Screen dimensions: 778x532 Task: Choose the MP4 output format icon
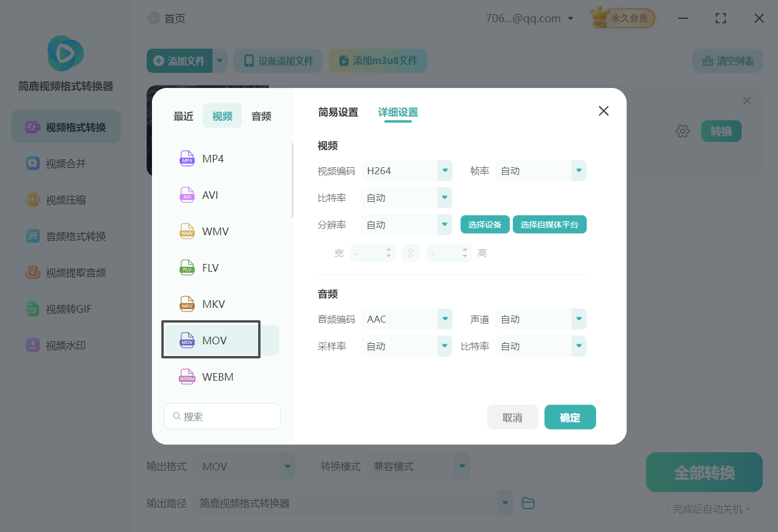click(x=187, y=158)
